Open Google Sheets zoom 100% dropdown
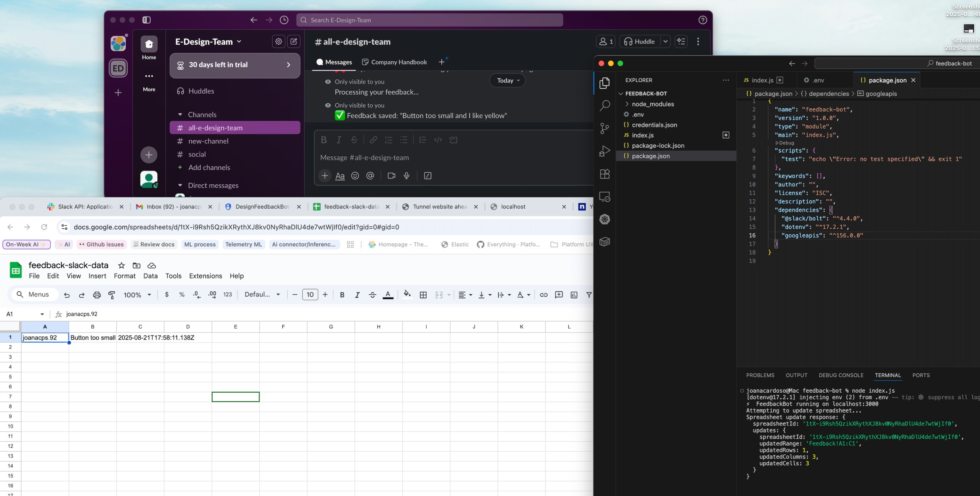980x496 pixels. tap(137, 295)
